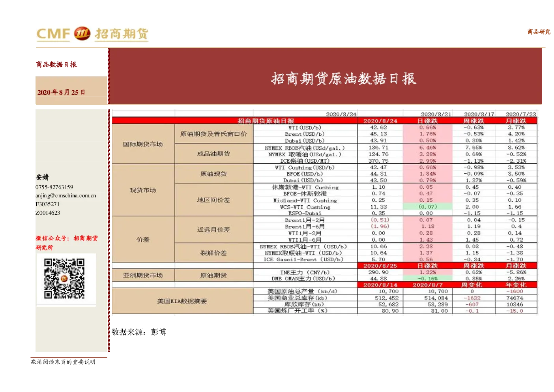Click the WTI Cushing(USD/b) spot row label
554x392 pixels.
click(305, 167)
